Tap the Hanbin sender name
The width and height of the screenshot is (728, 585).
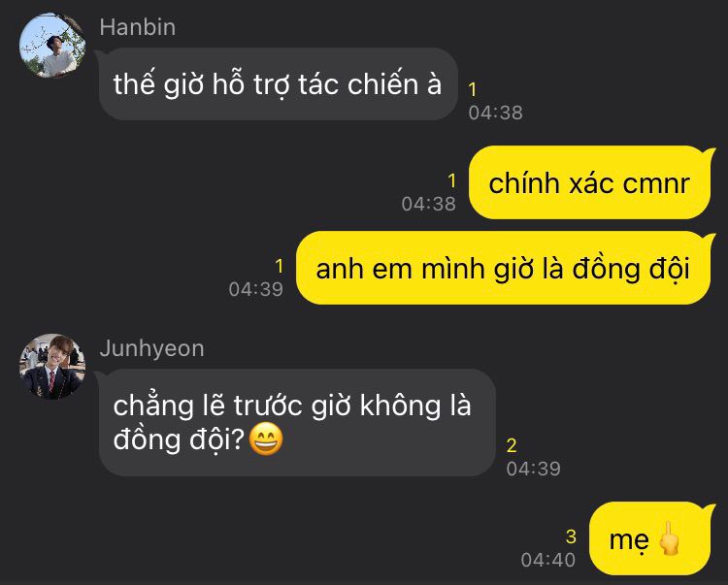(x=138, y=27)
